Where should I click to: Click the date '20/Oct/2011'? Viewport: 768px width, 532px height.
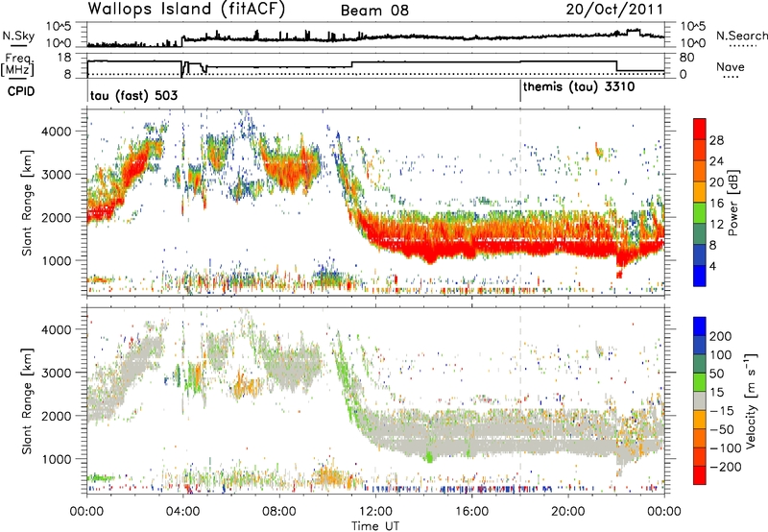click(614, 10)
